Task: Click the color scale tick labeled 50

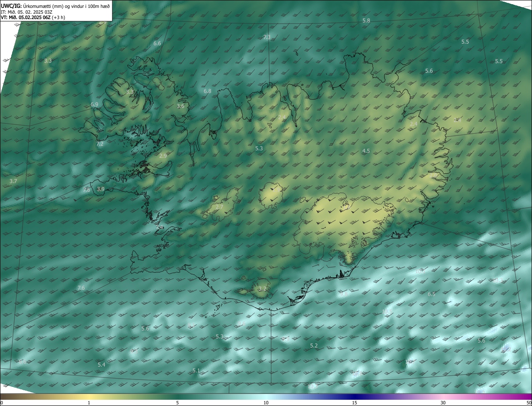Action: click(x=529, y=403)
